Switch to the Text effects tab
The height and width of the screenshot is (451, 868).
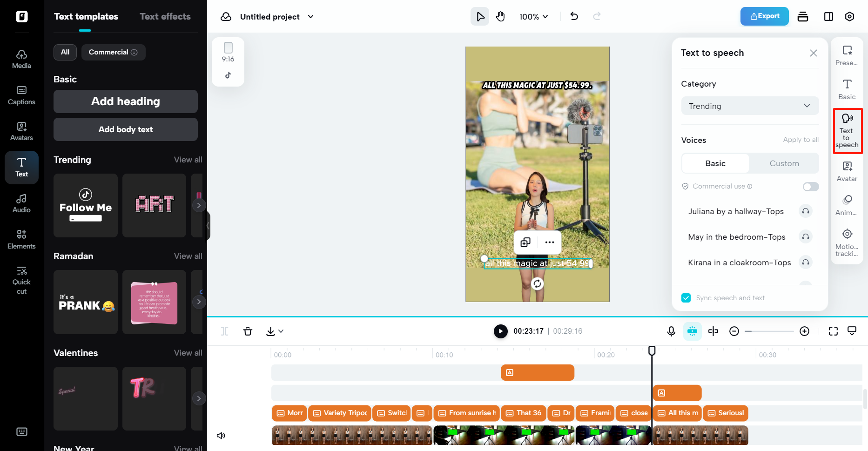coord(165,16)
